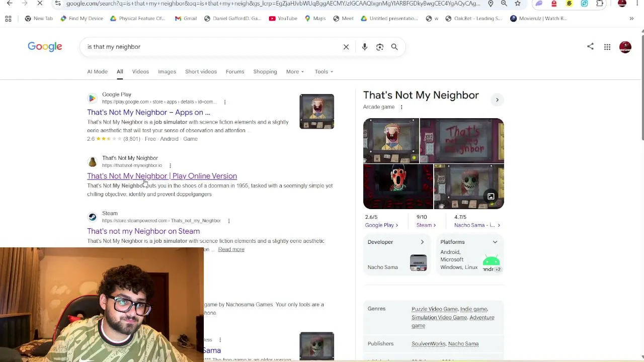The width and height of the screenshot is (644, 362).
Task: Open the Google account profile picture
Action: coord(625,47)
